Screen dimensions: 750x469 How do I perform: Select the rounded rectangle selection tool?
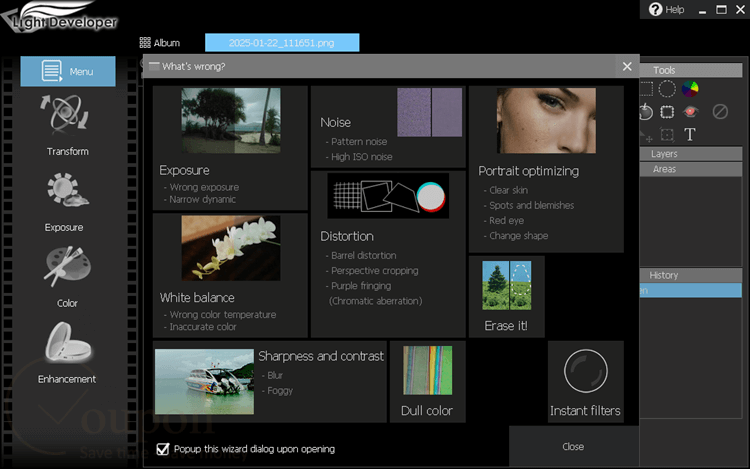point(667,112)
